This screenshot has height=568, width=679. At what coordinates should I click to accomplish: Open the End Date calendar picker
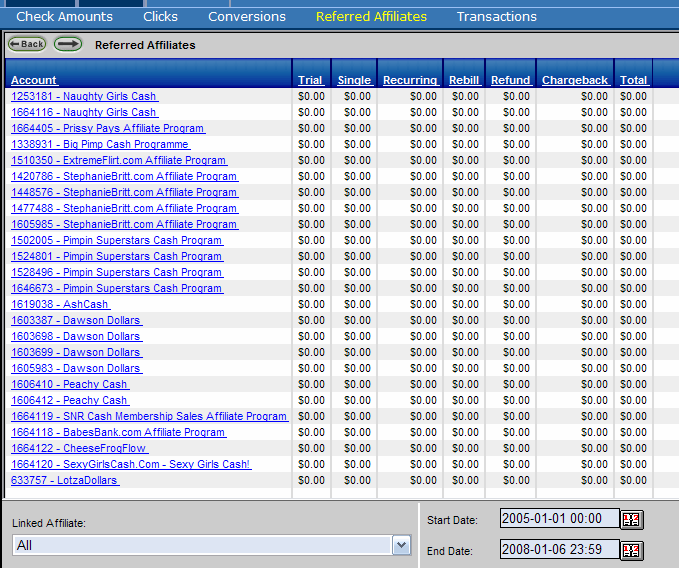(x=632, y=550)
